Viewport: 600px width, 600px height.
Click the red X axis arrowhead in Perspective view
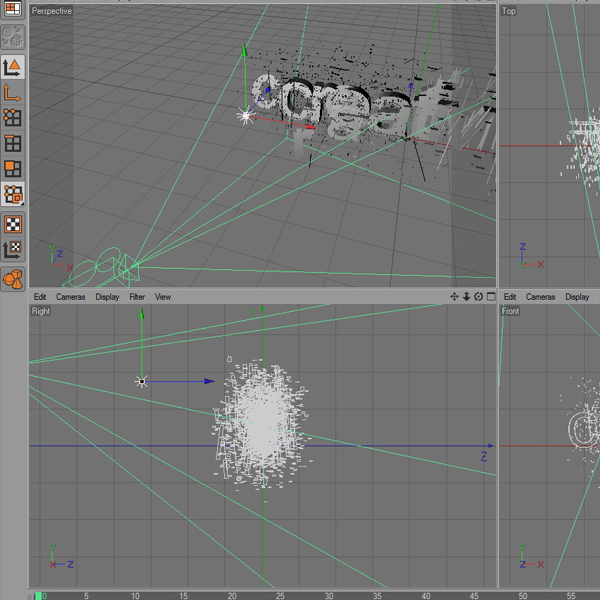click(x=310, y=127)
